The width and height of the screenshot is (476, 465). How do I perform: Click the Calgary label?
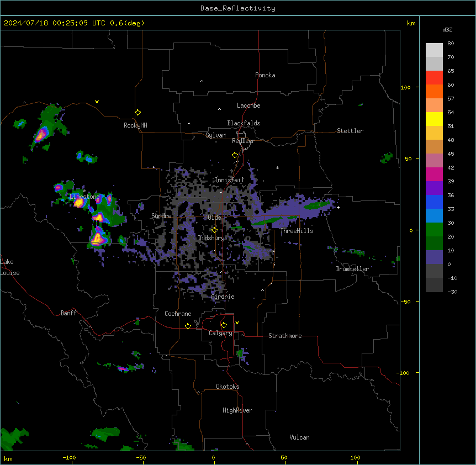tap(220, 333)
